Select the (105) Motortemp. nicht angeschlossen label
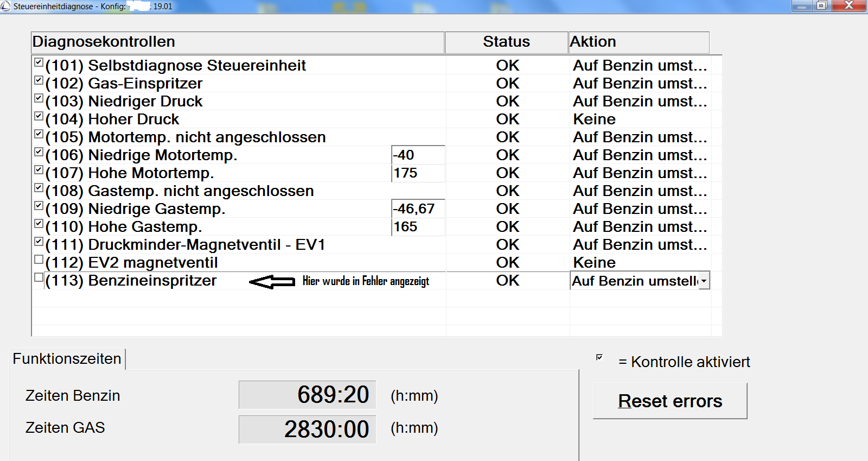The image size is (868, 461). (x=186, y=137)
